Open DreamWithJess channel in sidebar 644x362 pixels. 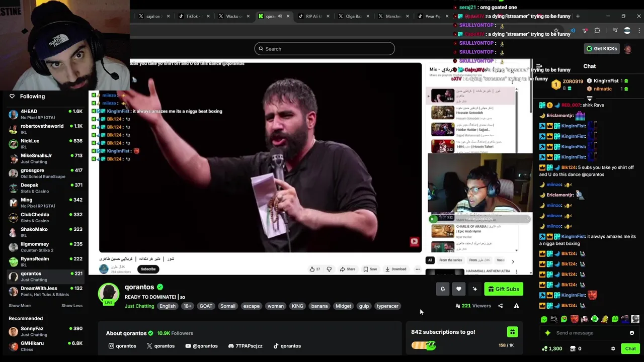45,291
